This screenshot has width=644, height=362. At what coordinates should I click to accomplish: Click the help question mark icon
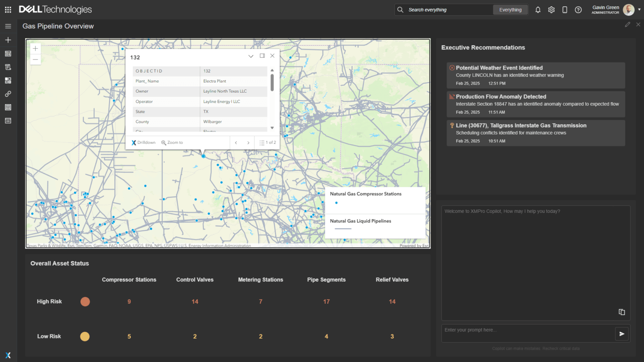point(578,10)
